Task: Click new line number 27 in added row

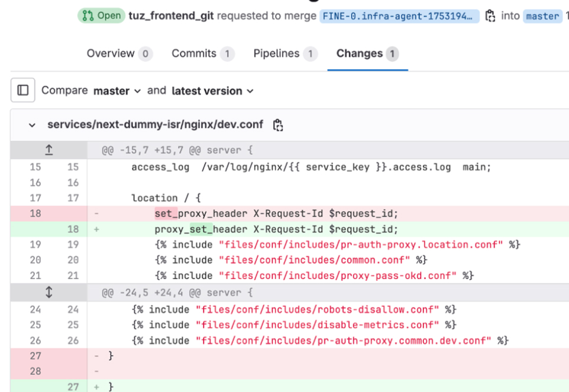Action: (x=73, y=387)
